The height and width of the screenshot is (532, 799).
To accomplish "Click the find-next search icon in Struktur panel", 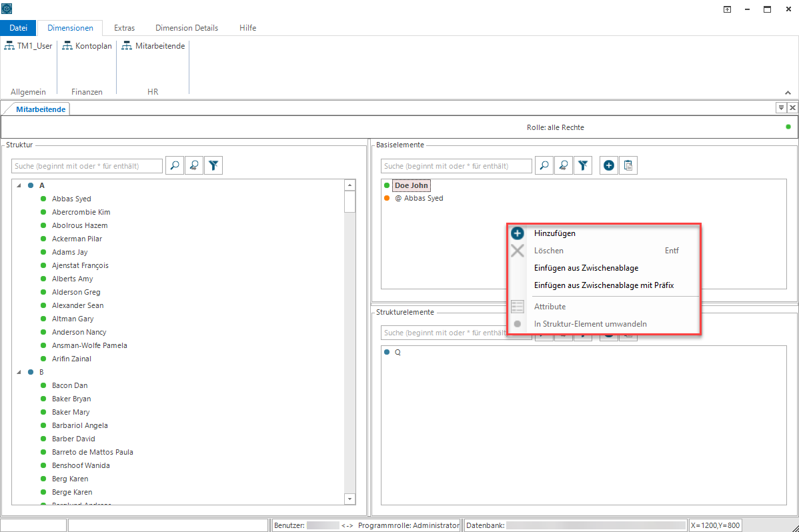I will pos(194,165).
